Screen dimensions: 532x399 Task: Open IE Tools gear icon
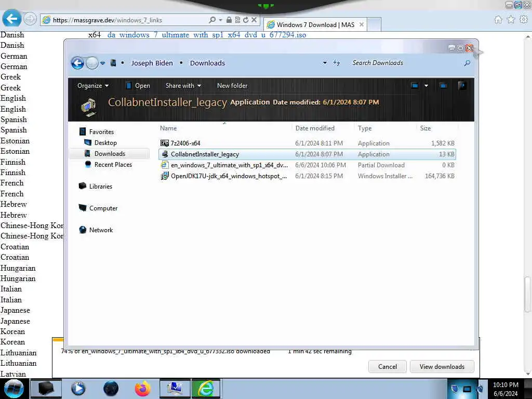(x=524, y=20)
